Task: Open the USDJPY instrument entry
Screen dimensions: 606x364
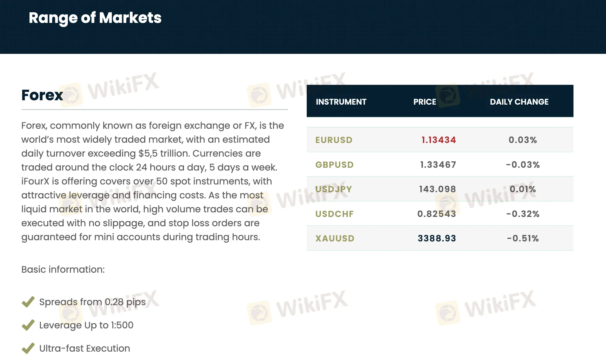Action: point(334,189)
